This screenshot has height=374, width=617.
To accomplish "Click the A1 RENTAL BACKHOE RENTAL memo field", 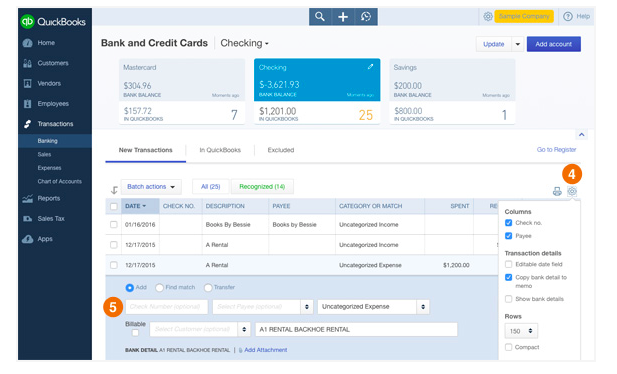I will pos(356,329).
